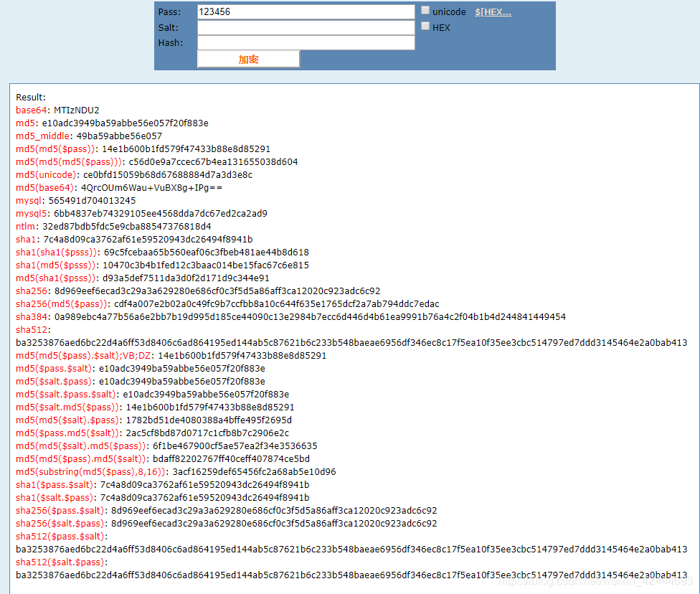Enable the HEX checkbox
The width and height of the screenshot is (700, 594).
click(425, 26)
